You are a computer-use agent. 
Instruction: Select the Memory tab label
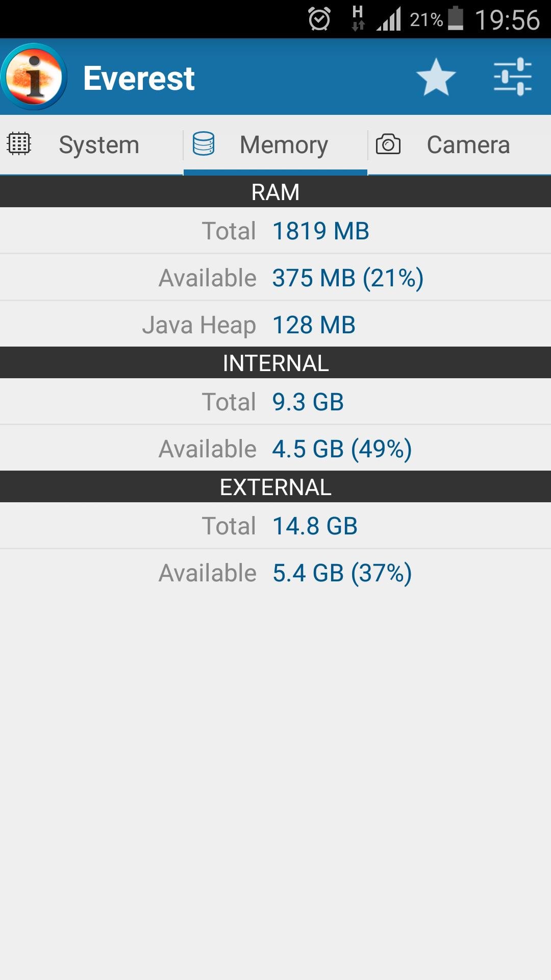(284, 145)
